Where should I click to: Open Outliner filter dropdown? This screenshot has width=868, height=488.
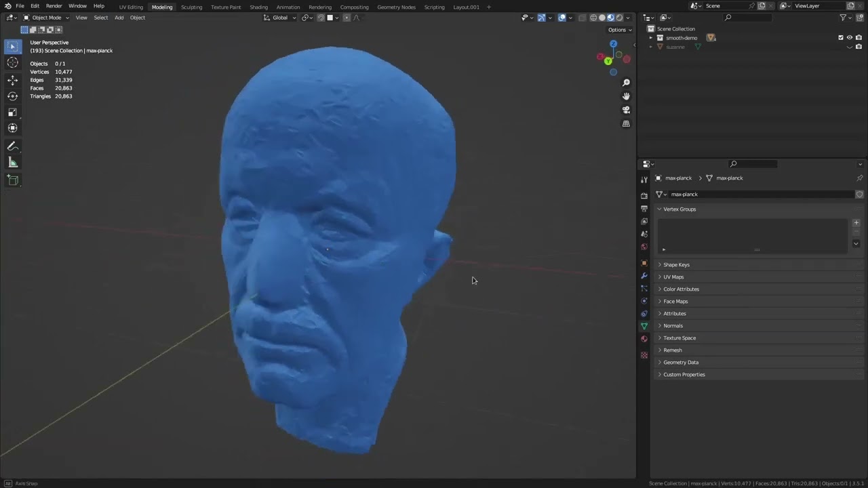point(846,18)
